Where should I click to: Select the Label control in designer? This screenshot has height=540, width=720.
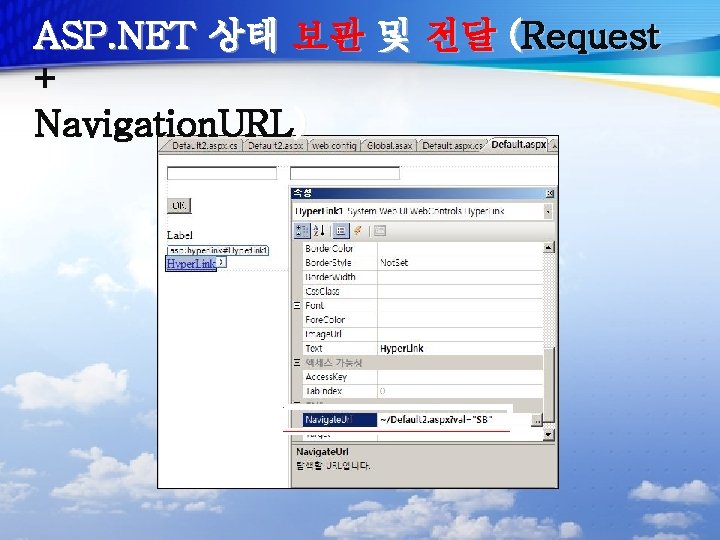coord(180,235)
